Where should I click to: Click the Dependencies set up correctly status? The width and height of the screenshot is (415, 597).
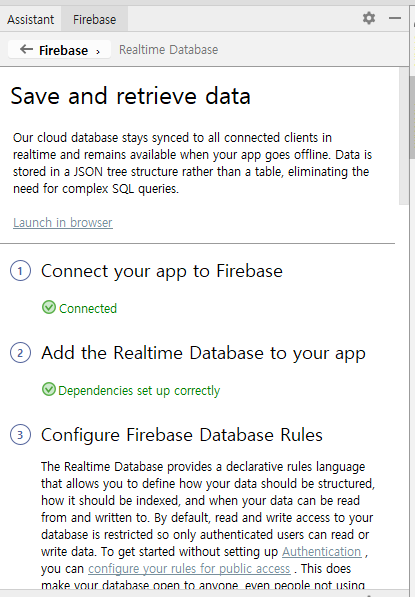(x=139, y=391)
